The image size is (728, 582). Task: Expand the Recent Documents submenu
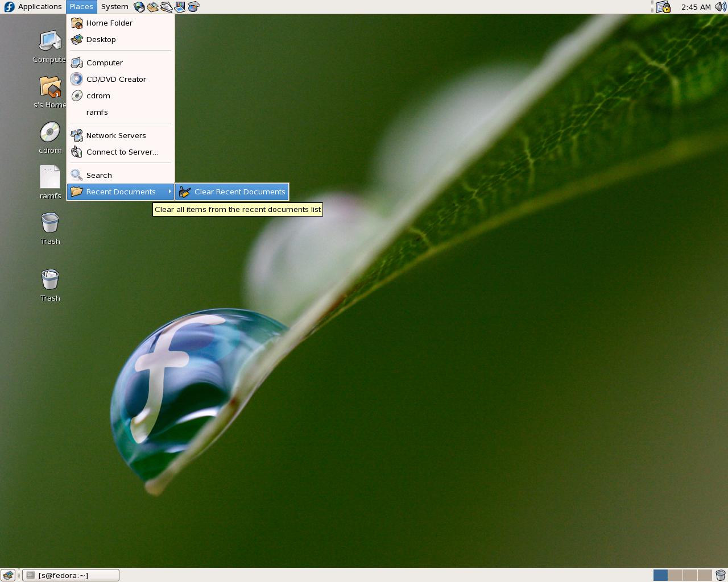click(121, 192)
